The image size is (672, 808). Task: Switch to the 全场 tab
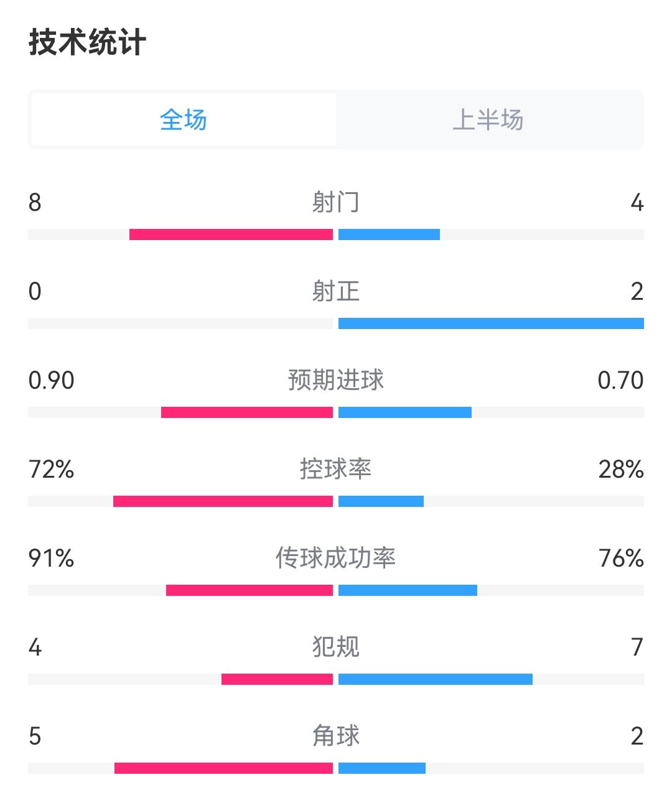coord(184,119)
